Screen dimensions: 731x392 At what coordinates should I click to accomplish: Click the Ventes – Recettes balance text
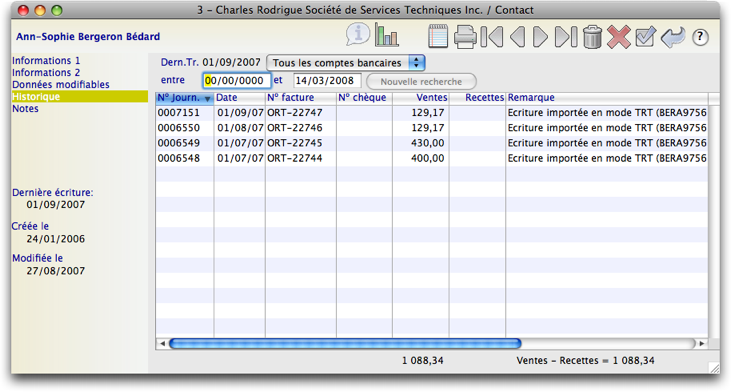(585, 361)
